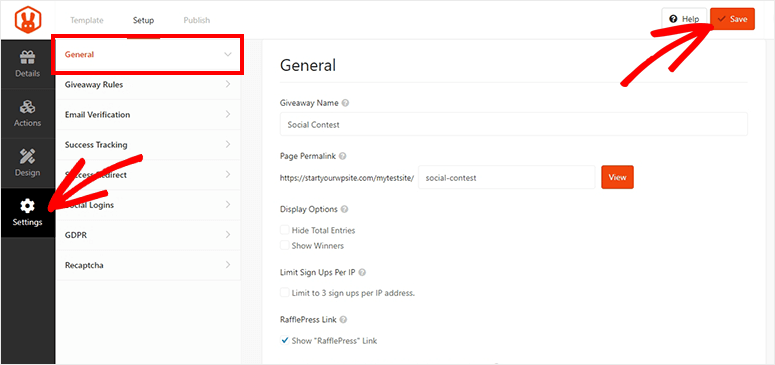
Task: Click help icon beside Display Options
Action: (x=344, y=209)
